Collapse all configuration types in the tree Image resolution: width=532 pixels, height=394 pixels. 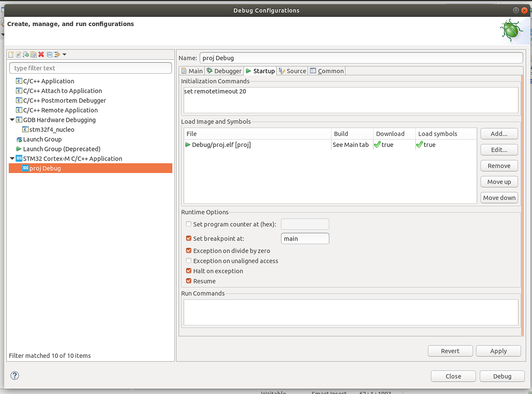pyautogui.click(x=49, y=54)
